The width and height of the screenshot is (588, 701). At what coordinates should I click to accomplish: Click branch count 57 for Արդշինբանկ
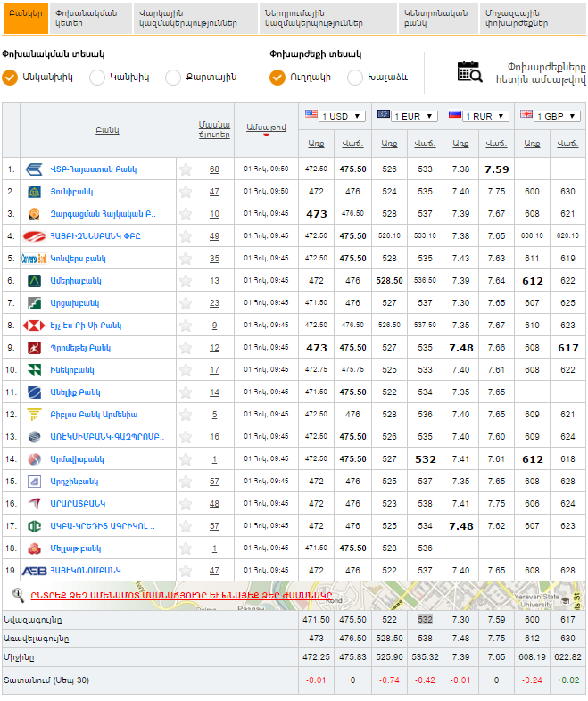click(214, 481)
